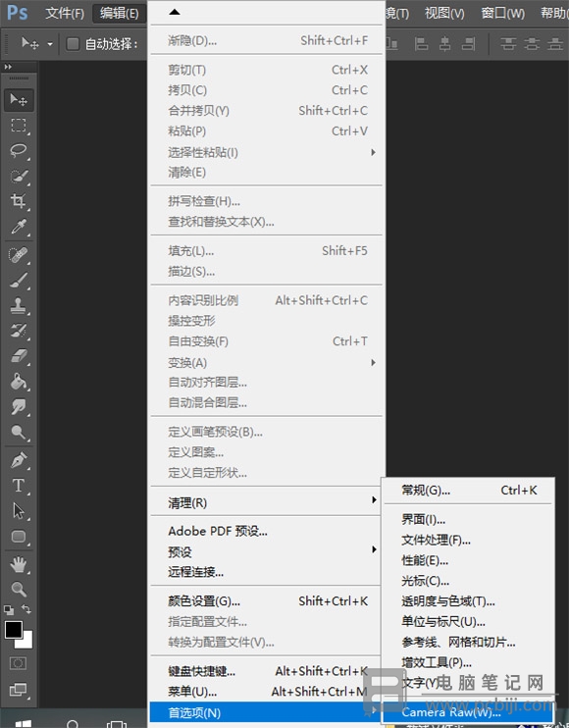Click Adobe PDF 预设... entry
Image resolution: width=569 pixels, height=728 pixels.
267,531
